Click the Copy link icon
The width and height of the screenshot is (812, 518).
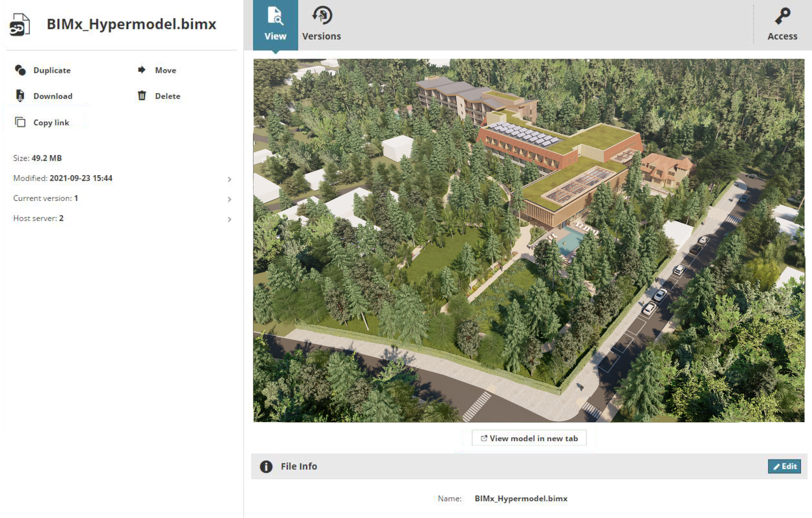point(20,122)
